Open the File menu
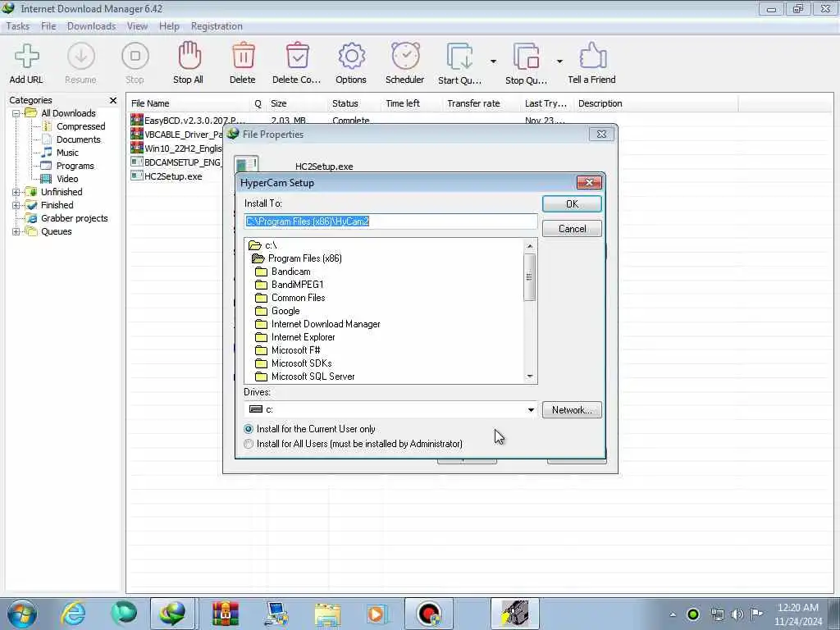 coord(48,26)
